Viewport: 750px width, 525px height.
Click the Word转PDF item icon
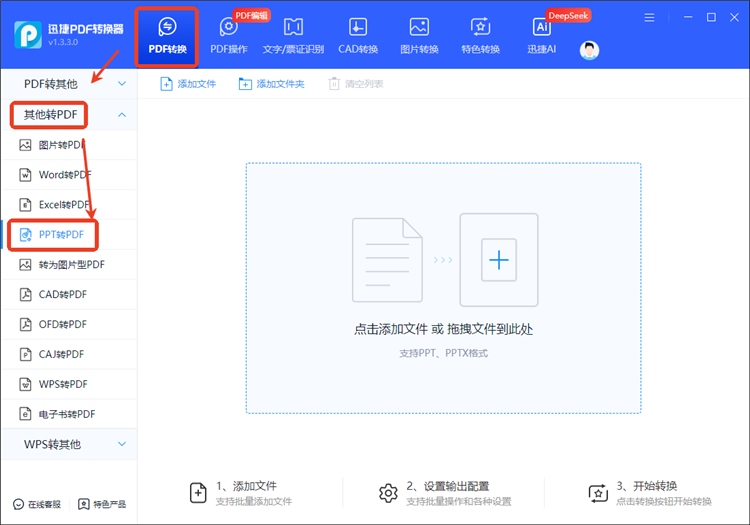[25, 175]
